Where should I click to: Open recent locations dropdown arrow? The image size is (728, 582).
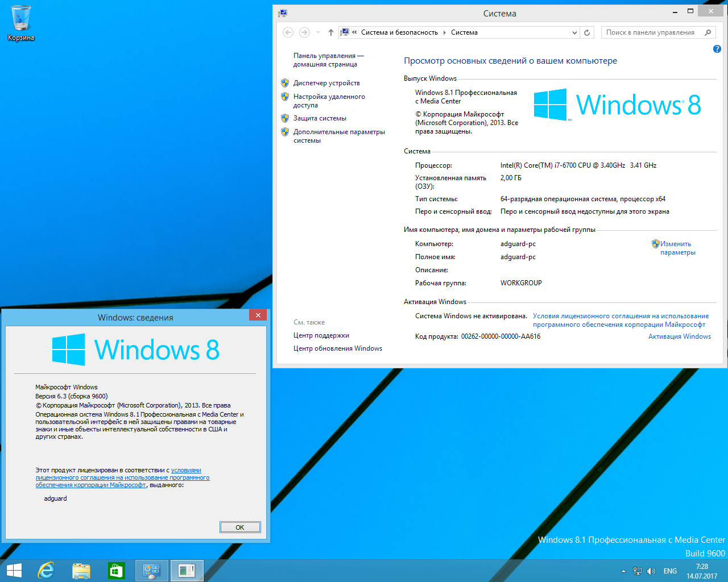[318, 32]
